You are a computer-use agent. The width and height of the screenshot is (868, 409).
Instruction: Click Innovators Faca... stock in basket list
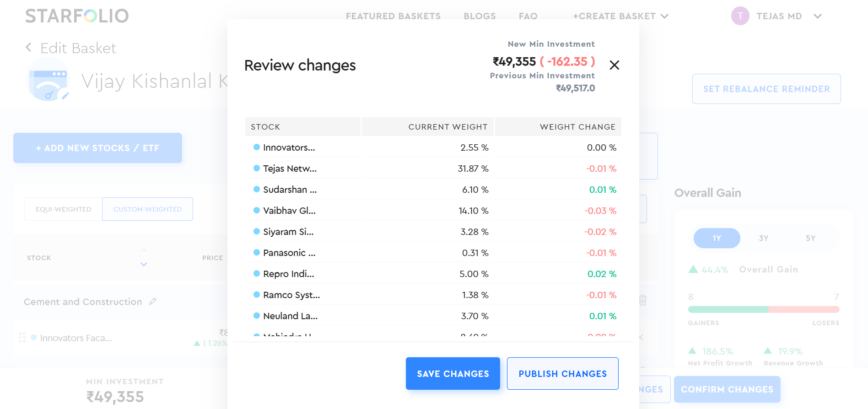click(76, 338)
